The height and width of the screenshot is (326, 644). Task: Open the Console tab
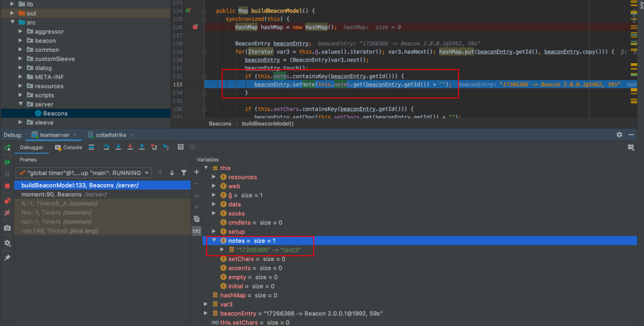coord(69,147)
